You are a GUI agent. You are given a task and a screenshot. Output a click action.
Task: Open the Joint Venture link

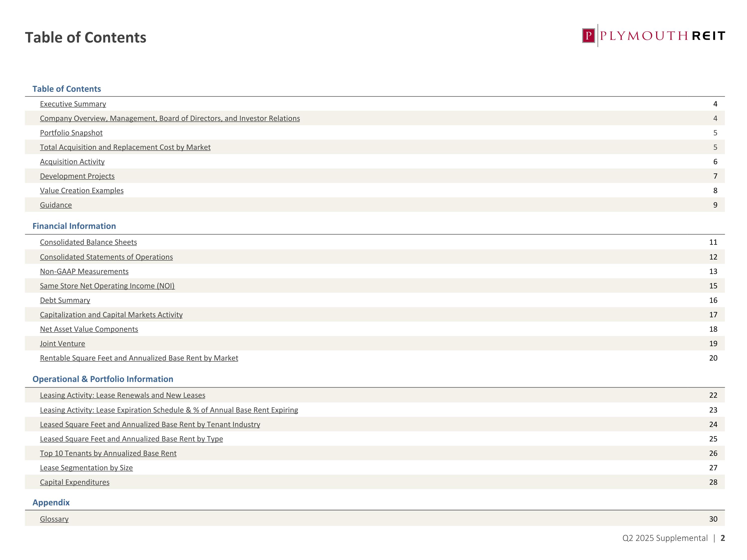[x=62, y=344]
